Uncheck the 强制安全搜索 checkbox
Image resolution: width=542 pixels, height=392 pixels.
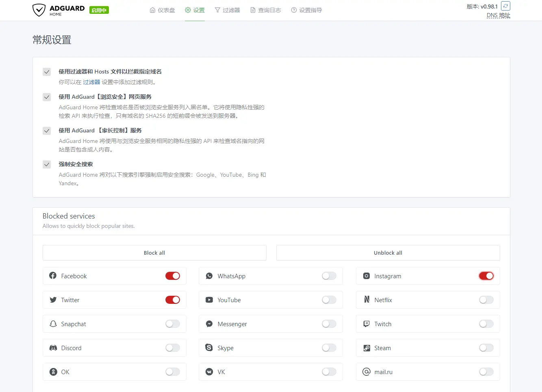tap(47, 165)
